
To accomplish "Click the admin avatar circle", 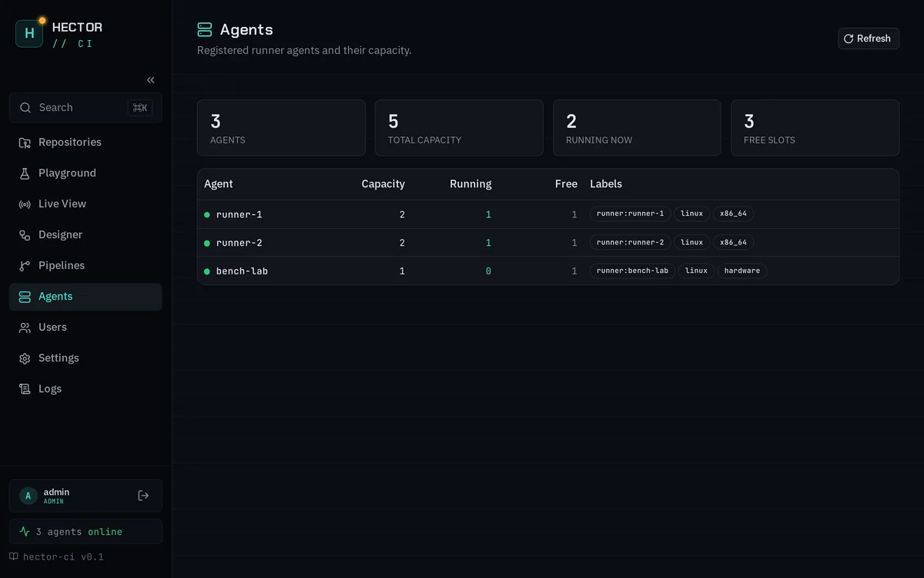I will pos(28,496).
